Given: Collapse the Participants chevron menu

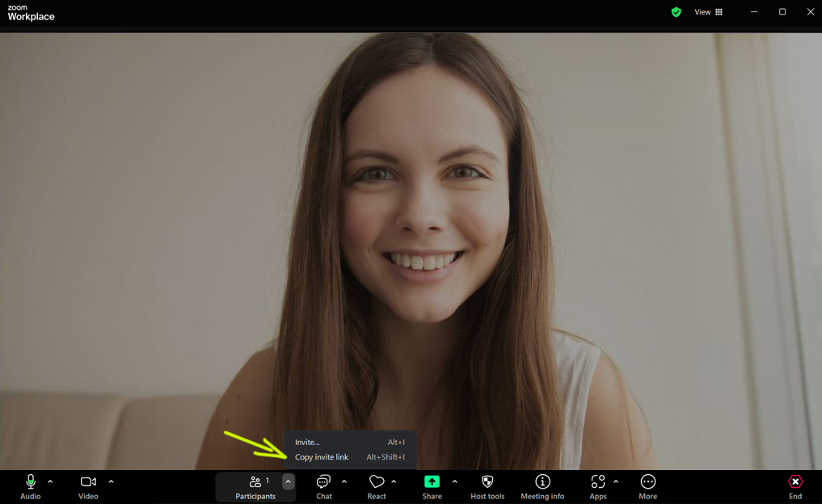Looking at the screenshot, I should click(x=288, y=482).
